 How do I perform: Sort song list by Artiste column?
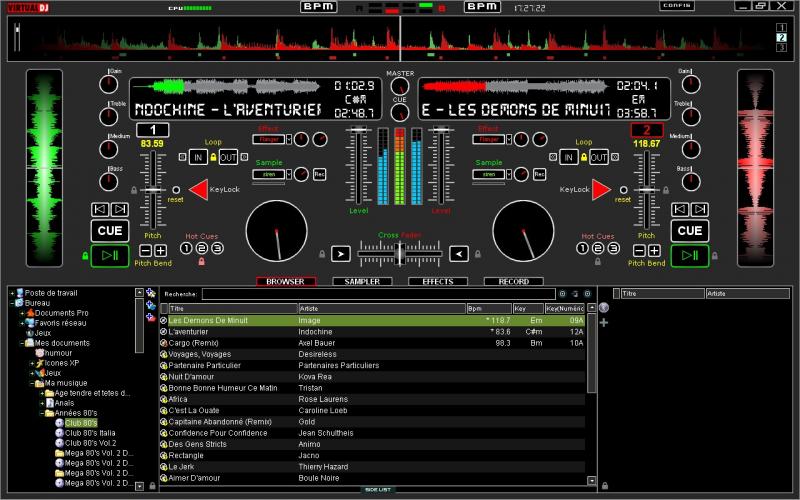(382, 309)
